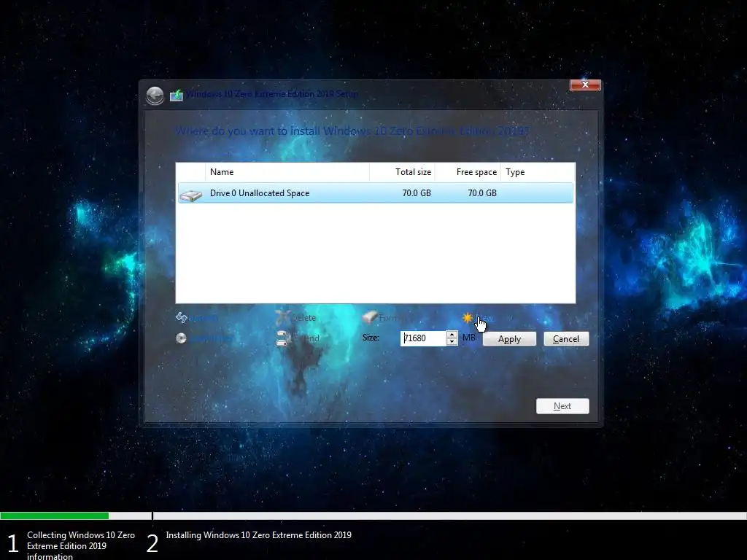Click the Format eraser icon
747x560 pixels.
pyautogui.click(x=370, y=317)
